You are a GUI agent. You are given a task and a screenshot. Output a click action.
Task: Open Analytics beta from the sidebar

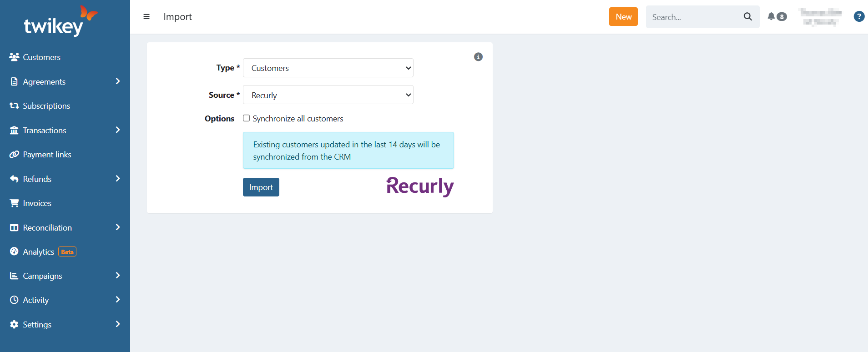[x=39, y=252]
